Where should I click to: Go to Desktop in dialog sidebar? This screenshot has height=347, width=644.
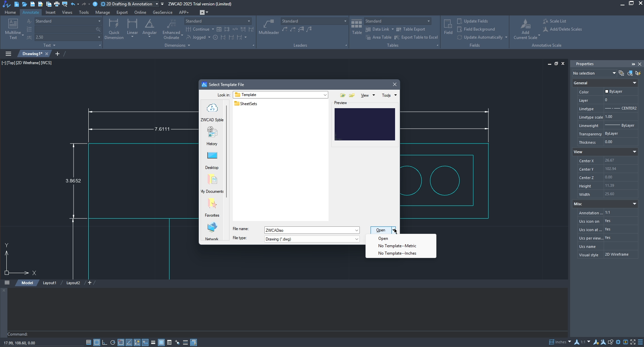coord(212,160)
